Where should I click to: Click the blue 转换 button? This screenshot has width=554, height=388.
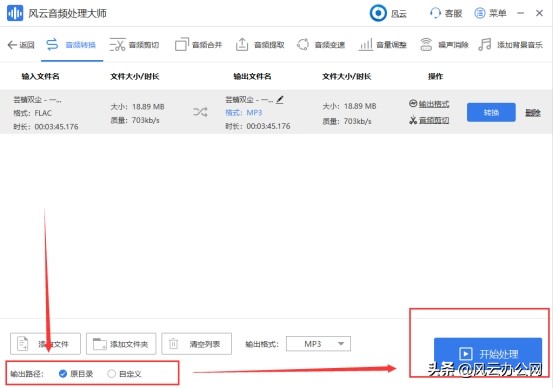click(x=491, y=112)
